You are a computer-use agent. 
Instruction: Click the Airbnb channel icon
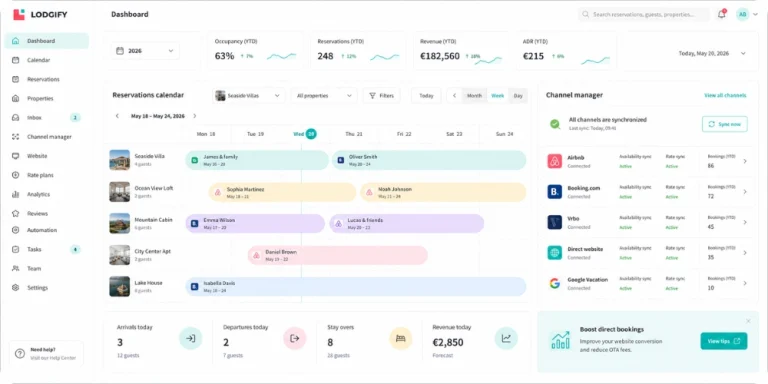click(554, 161)
